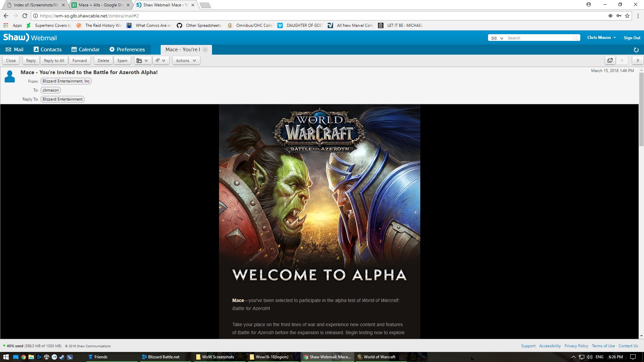Open message in a new window icon
The height and width of the screenshot is (362, 644).
tap(610, 61)
